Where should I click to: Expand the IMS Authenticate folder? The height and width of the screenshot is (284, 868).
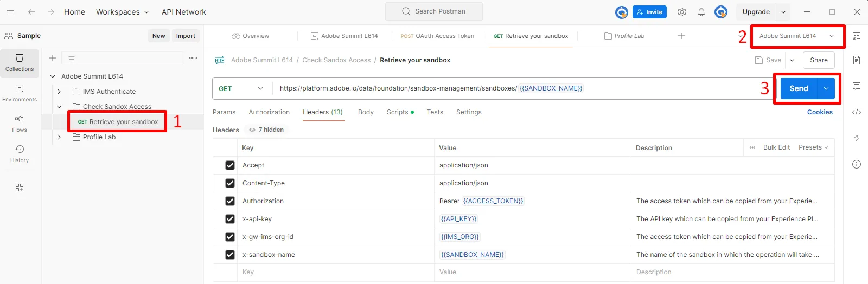pyautogui.click(x=59, y=92)
